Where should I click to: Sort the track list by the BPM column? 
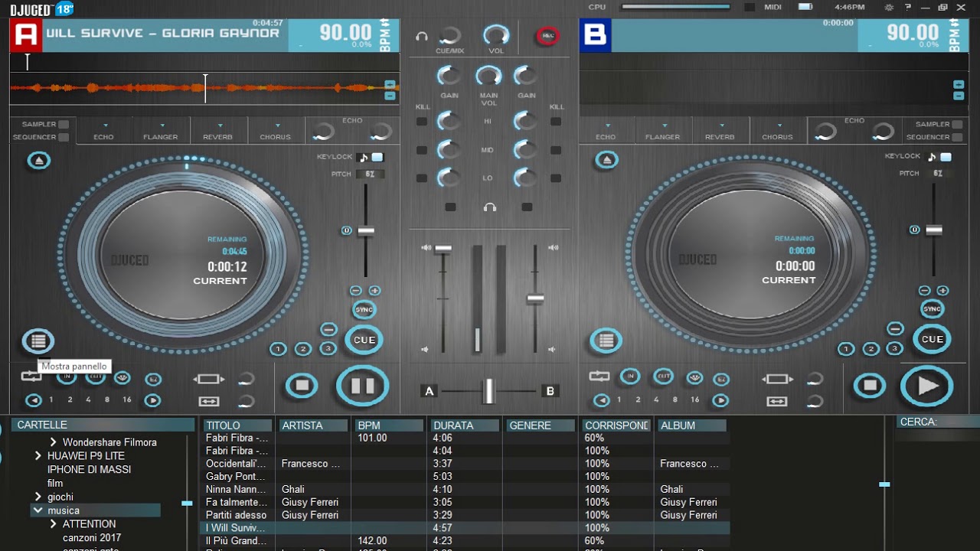tap(389, 425)
